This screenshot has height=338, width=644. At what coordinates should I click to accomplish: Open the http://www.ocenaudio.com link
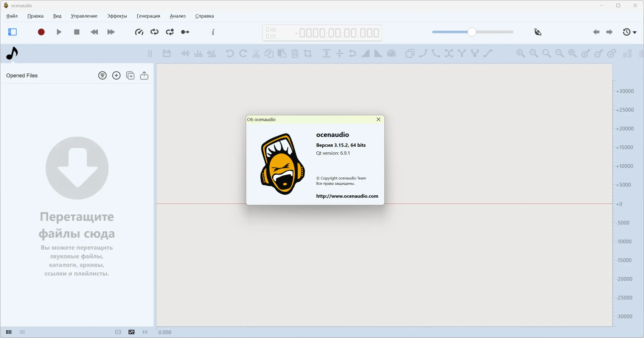[347, 196]
